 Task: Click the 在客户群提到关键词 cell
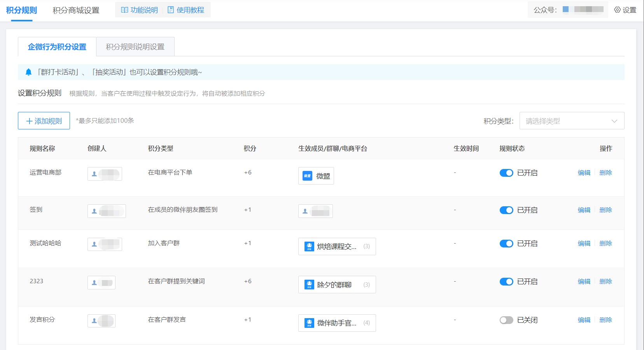(x=176, y=281)
